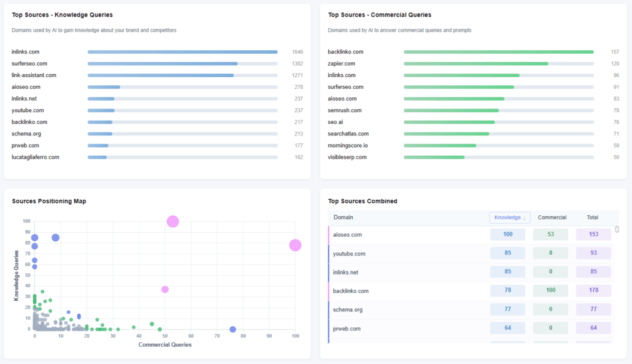Image resolution: width=632 pixels, height=364 pixels.
Task: Click Sources Positioning Map heading
Action: 49,201
